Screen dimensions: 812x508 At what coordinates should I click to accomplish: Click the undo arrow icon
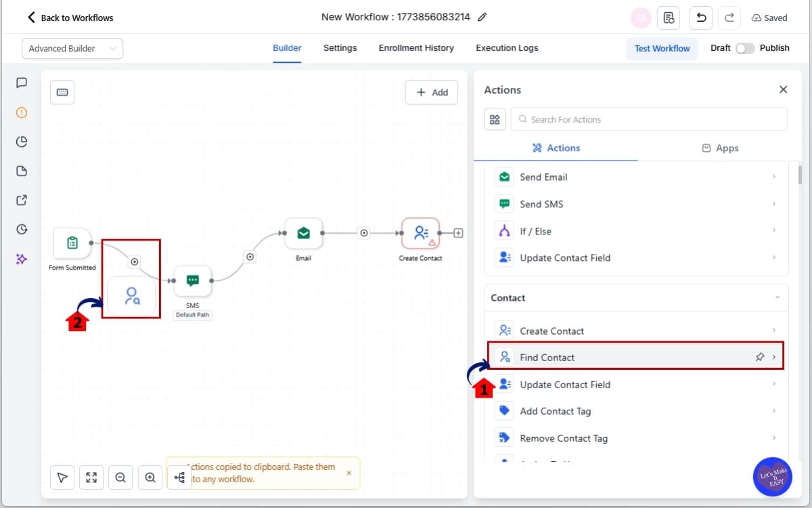701,18
